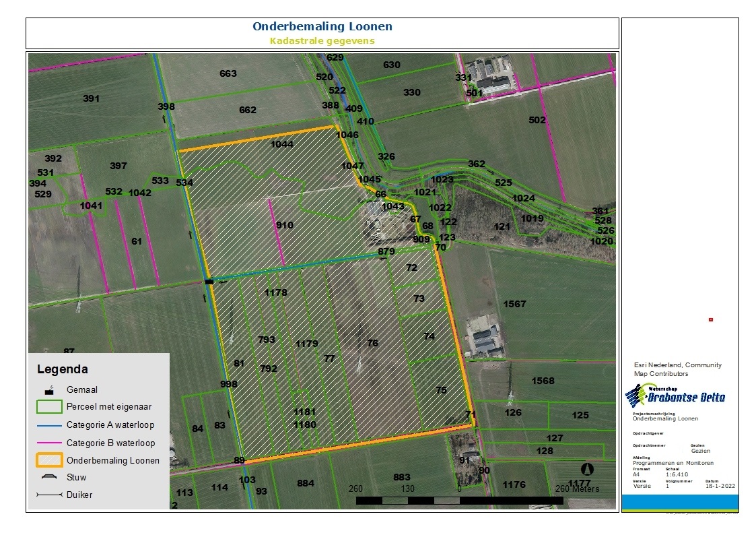
Task: Click the Waterschap Brabantse Delta logo
Action: [675, 396]
